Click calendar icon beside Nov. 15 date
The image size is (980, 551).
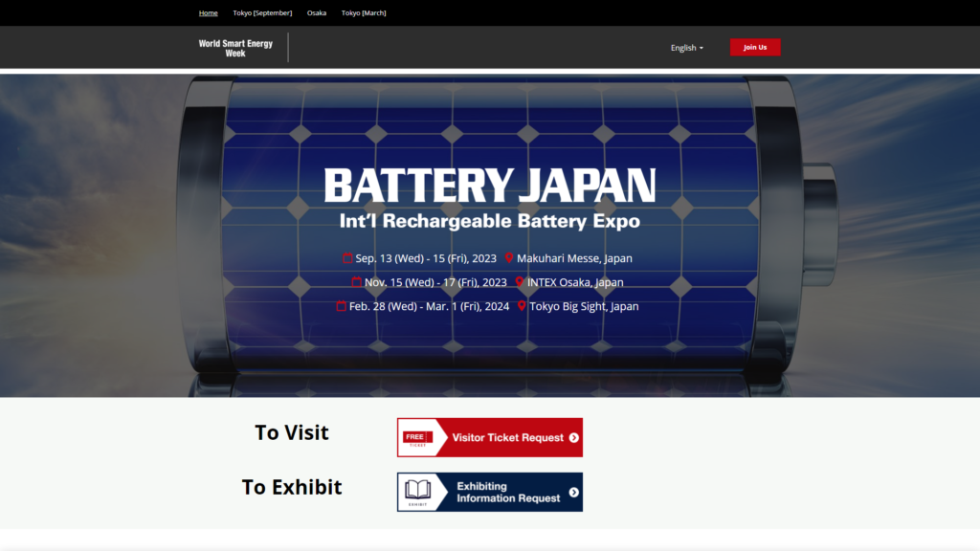point(356,282)
